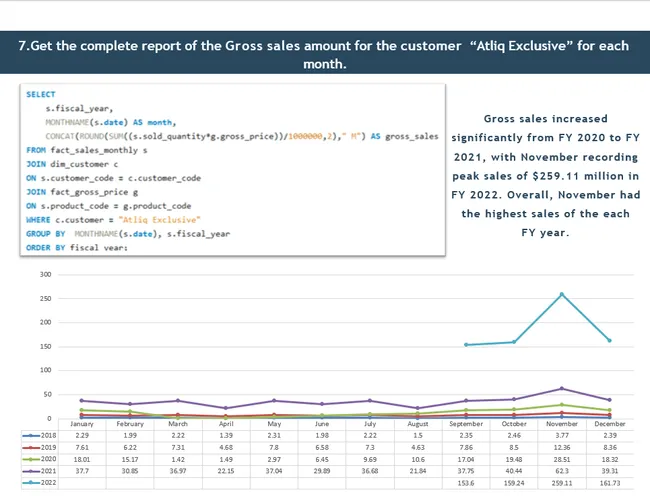
Task: Click the 28.51 cell for November 2020
Action: click(x=562, y=459)
